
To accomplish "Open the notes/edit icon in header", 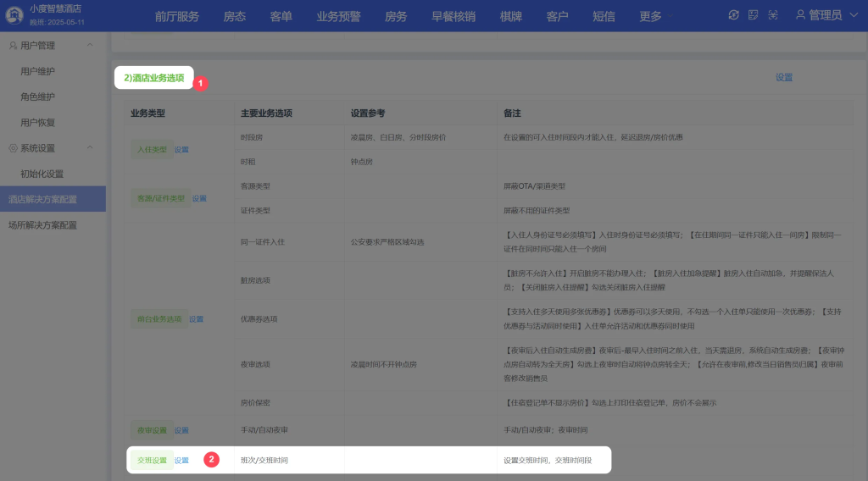I will click(753, 15).
